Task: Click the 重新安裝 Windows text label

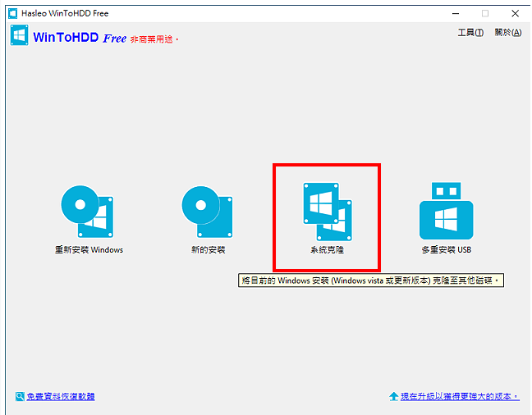Action: [x=89, y=250]
